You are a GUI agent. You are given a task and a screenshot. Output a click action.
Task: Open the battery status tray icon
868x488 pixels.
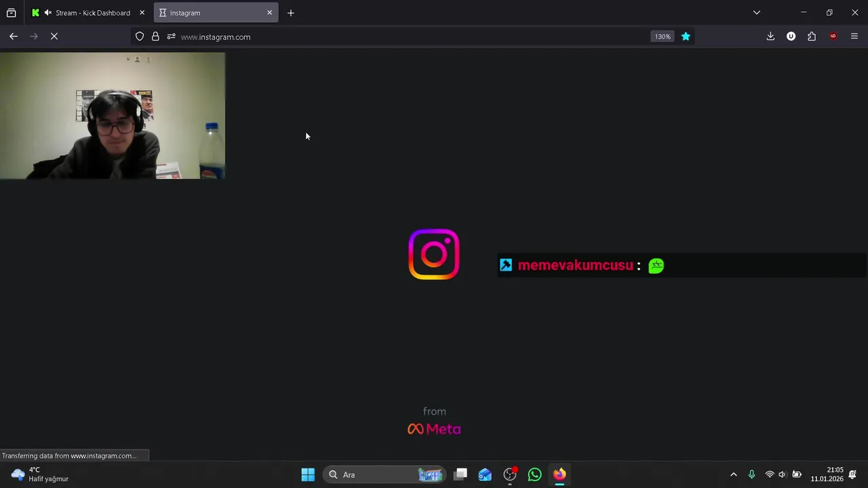797,474
